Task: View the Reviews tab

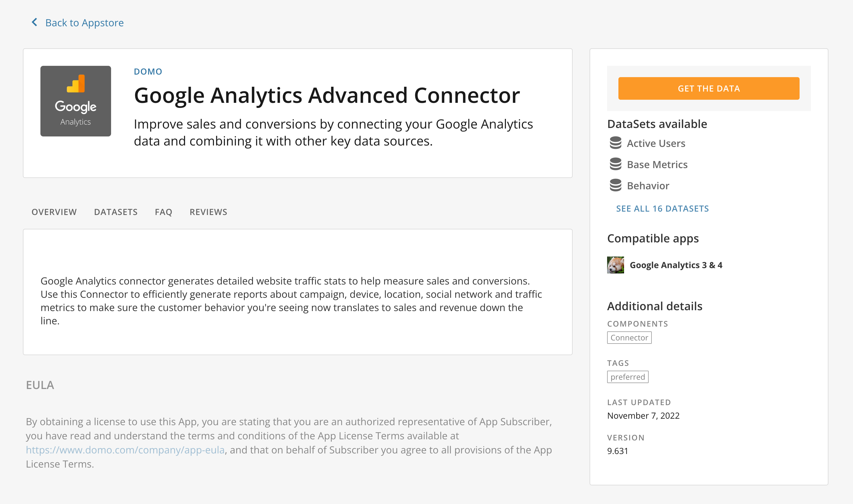Action: pos(208,212)
